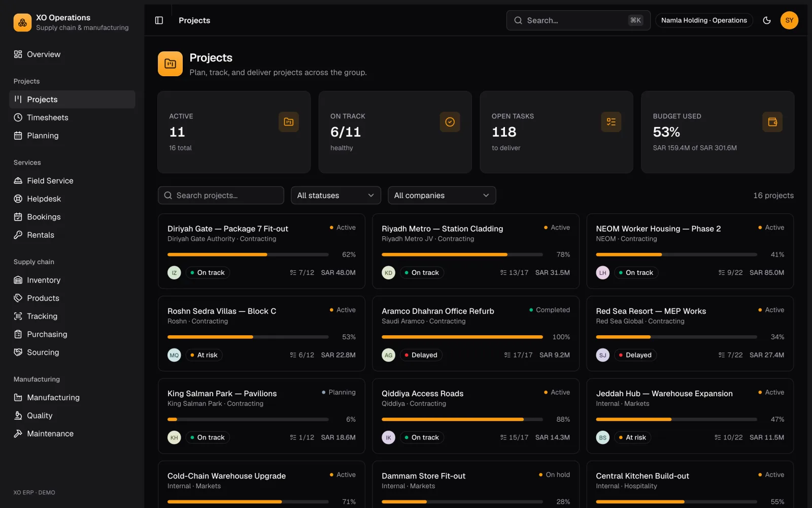This screenshot has width=812, height=508.
Task: Open Field Service section
Action: click(72, 181)
